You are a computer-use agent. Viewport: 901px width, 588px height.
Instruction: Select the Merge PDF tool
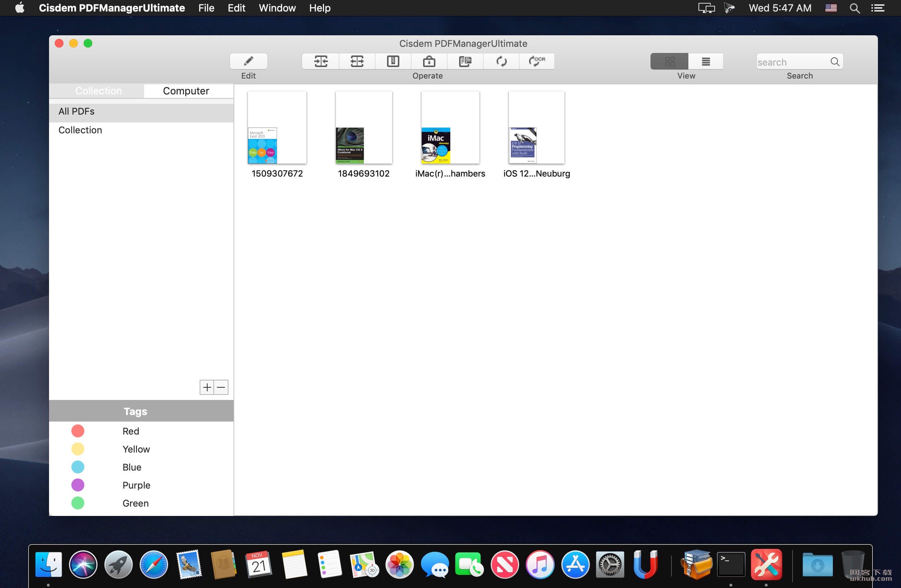pos(320,61)
